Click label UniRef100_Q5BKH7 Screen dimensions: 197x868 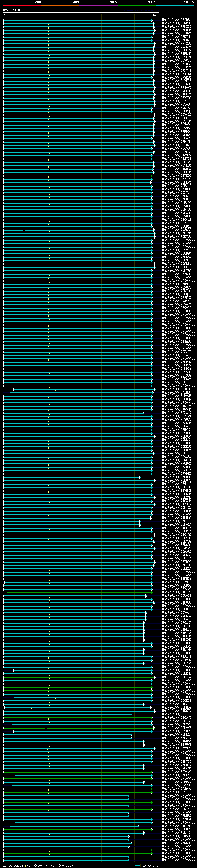pyautogui.click(x=177, y=674)
